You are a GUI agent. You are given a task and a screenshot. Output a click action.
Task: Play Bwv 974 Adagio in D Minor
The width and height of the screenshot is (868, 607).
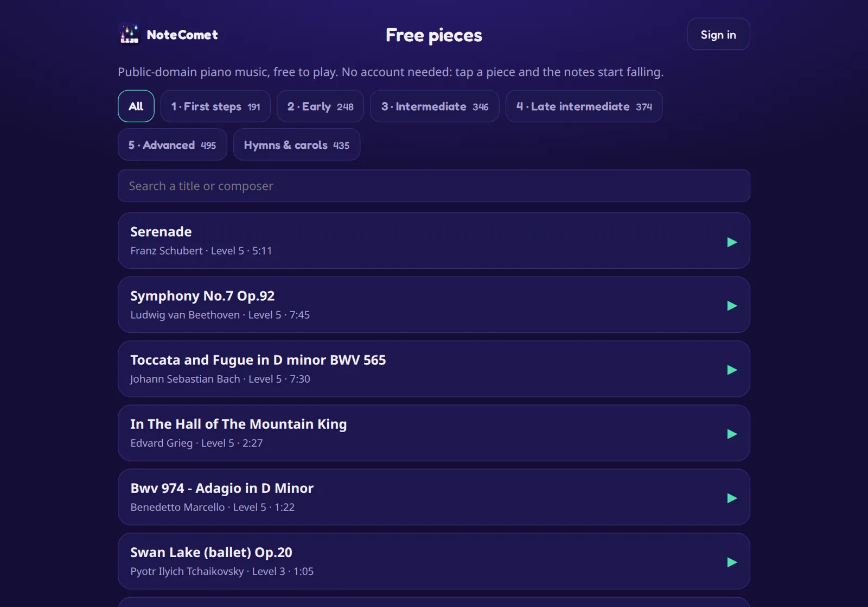732,498
